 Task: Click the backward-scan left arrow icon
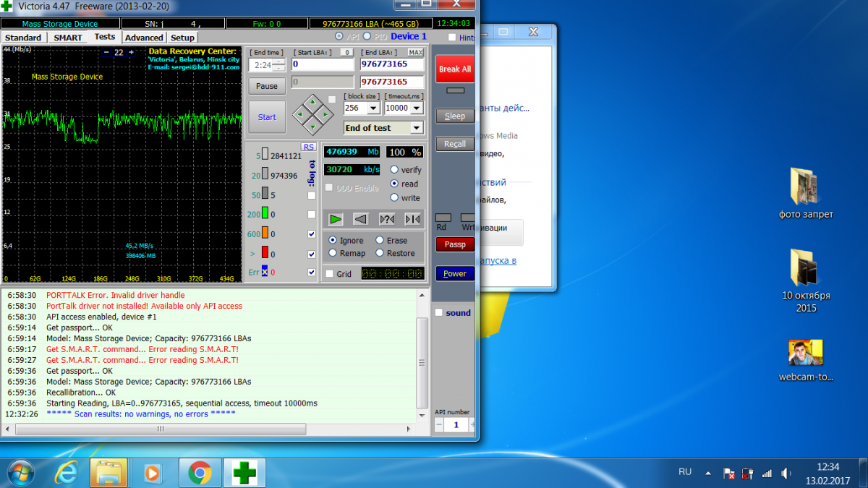coord(362,219)
